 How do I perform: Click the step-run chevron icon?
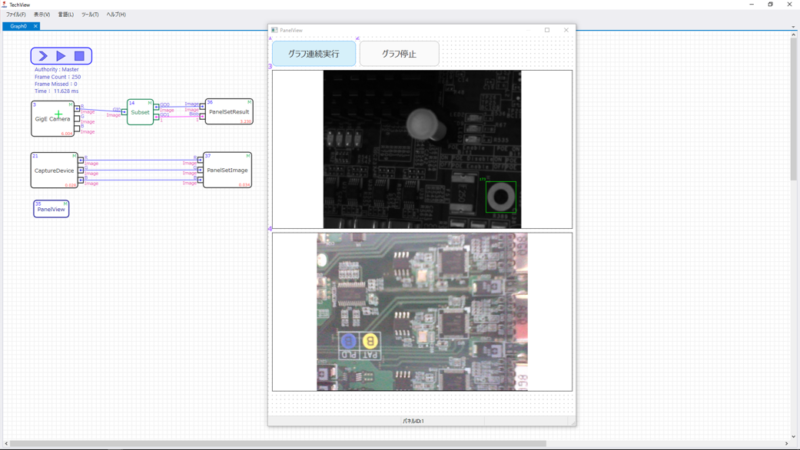click(43, 56)
